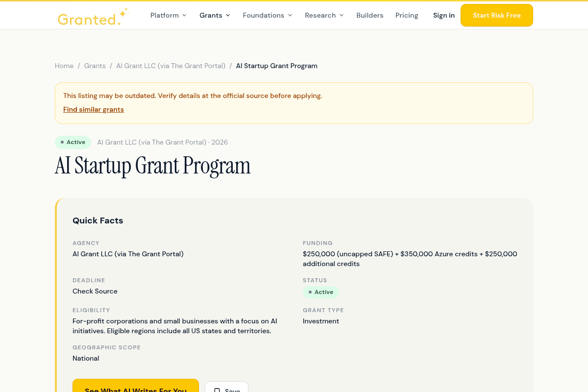Click the FUNDING field label

(318, 243)
